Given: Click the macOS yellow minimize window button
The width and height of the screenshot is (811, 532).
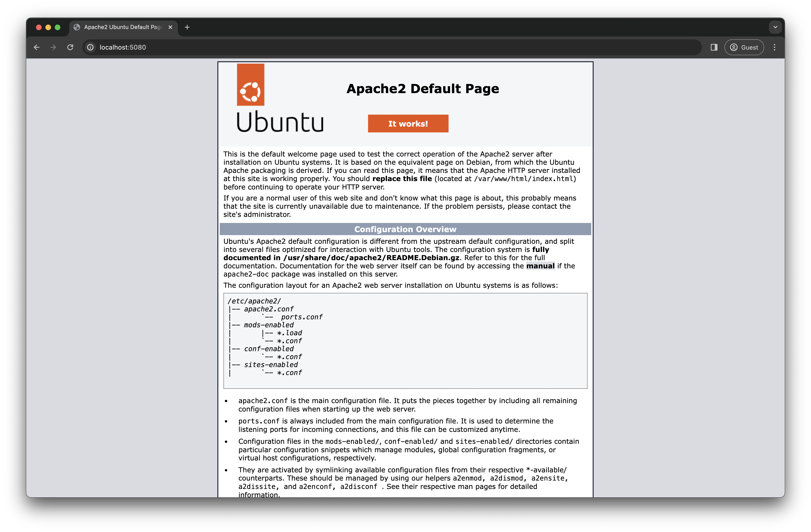Looking at the screenshot, I should [x=48, y=27].
